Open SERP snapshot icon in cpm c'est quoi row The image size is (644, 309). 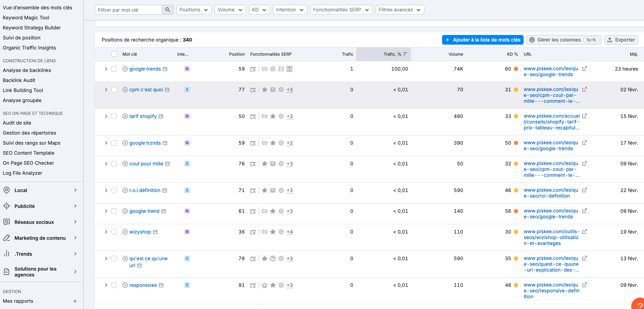[x=253, y=90]
